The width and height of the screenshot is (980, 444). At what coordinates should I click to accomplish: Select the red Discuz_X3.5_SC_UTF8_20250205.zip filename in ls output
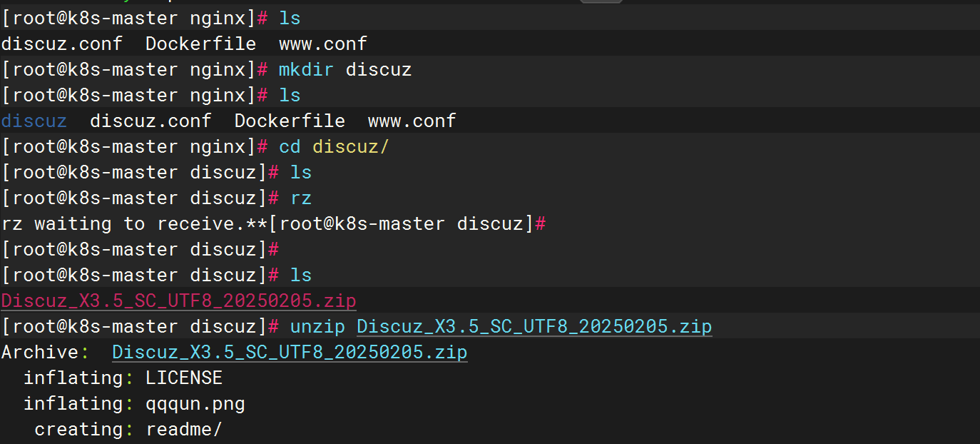(179, 301)
